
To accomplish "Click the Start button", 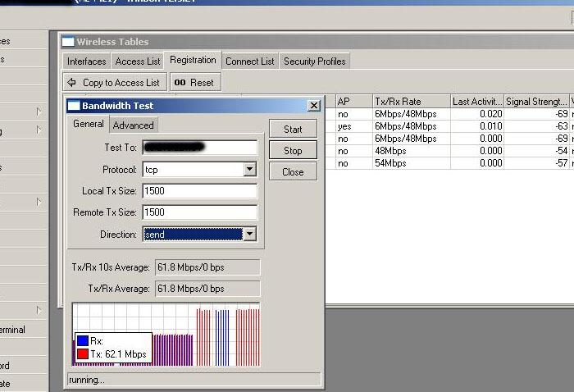I will (293, 130).
